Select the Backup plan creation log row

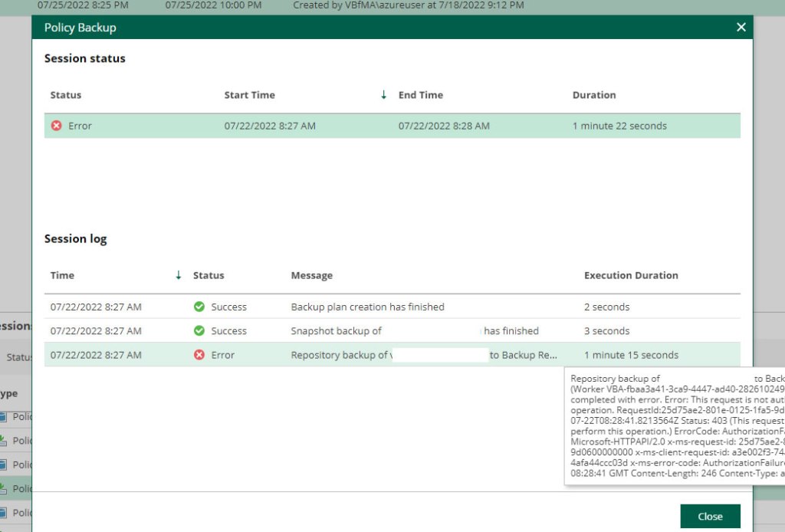pos(367,307)
